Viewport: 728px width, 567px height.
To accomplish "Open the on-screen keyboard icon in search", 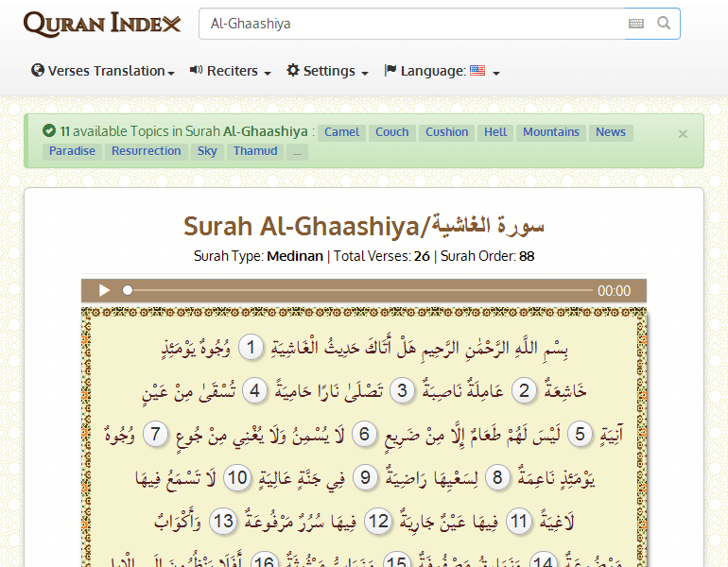I will click(x=636, y=24).
